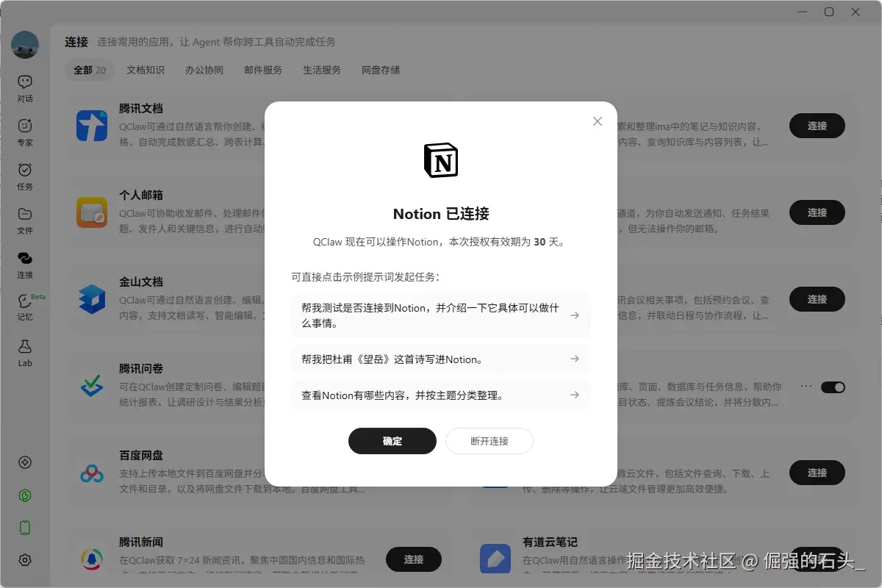The image size is (882, 588).
Task: Click the 百度网盘 cloud icon
Action: pos(92,473)
